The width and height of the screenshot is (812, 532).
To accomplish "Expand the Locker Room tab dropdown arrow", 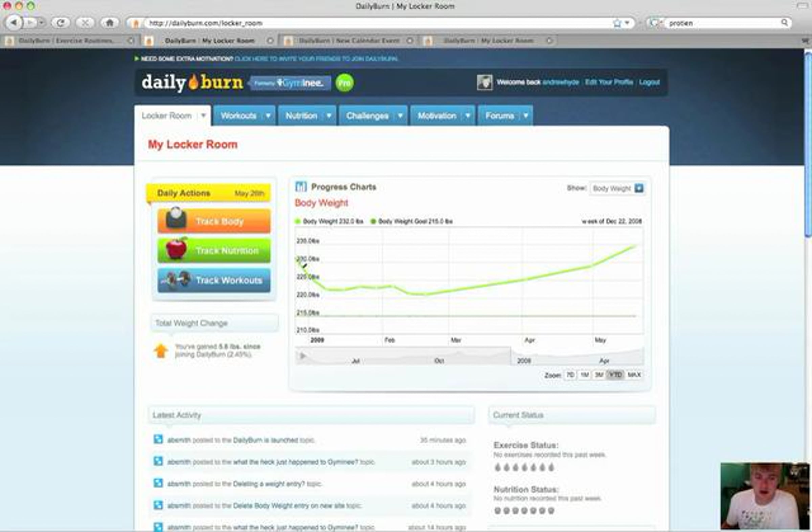I will pyautogui.click(x=203, y=116).
